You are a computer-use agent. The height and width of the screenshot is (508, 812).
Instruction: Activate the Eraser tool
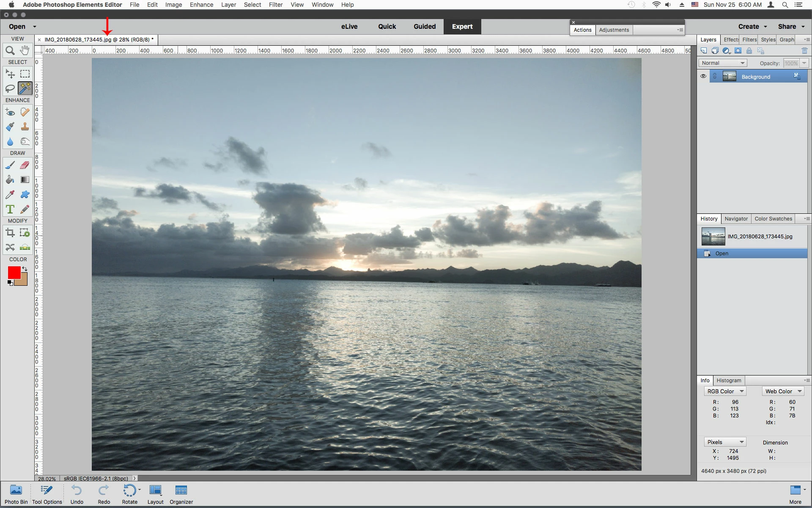point(25,165)
